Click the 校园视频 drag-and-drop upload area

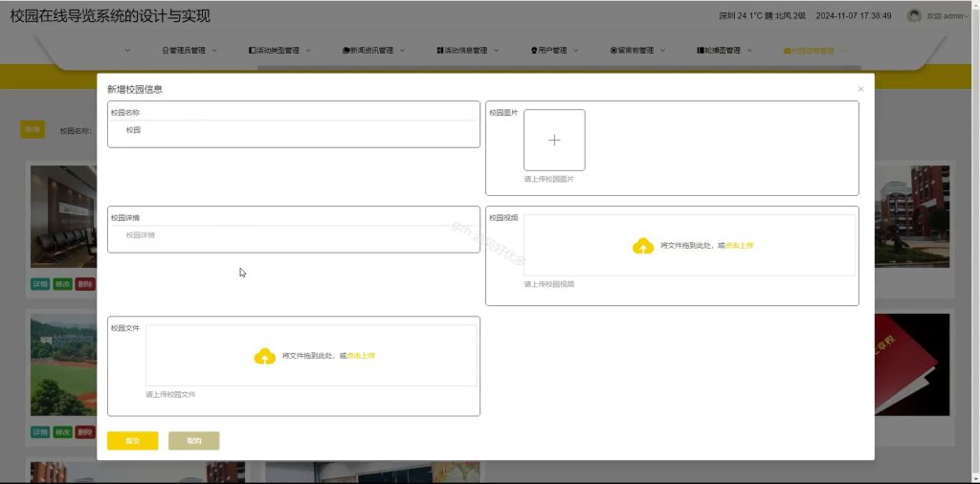click(x=689, y=246)
